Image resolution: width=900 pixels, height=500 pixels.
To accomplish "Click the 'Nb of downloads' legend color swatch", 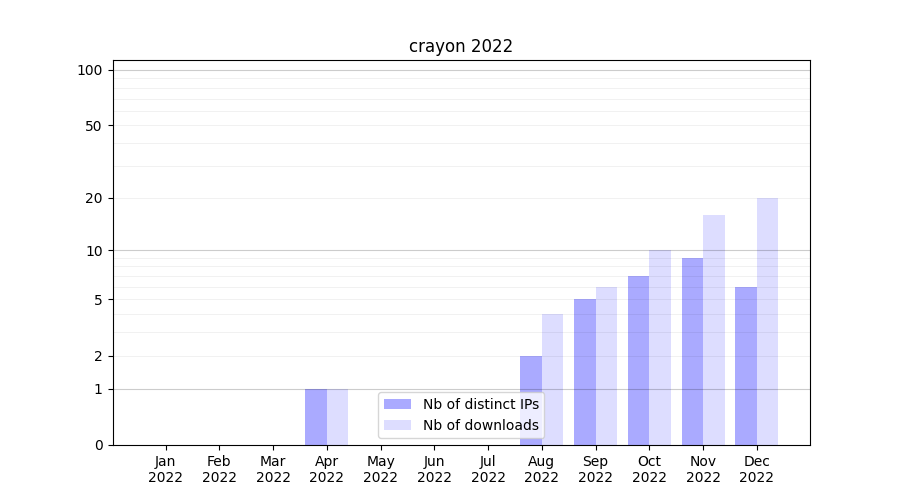I will click(398, 425).
